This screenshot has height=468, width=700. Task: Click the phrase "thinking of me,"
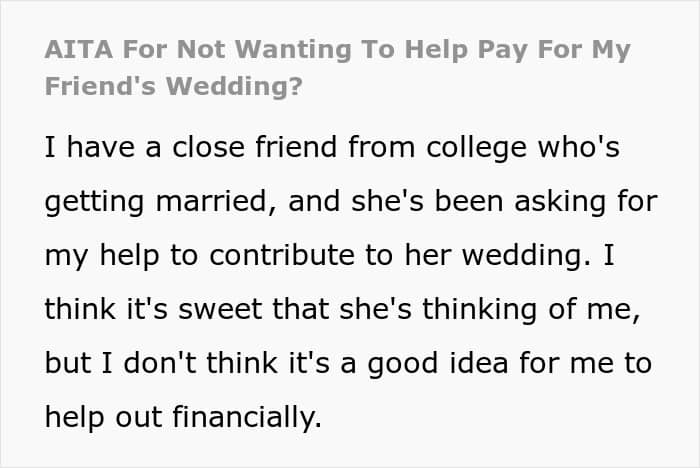point(531,309)
